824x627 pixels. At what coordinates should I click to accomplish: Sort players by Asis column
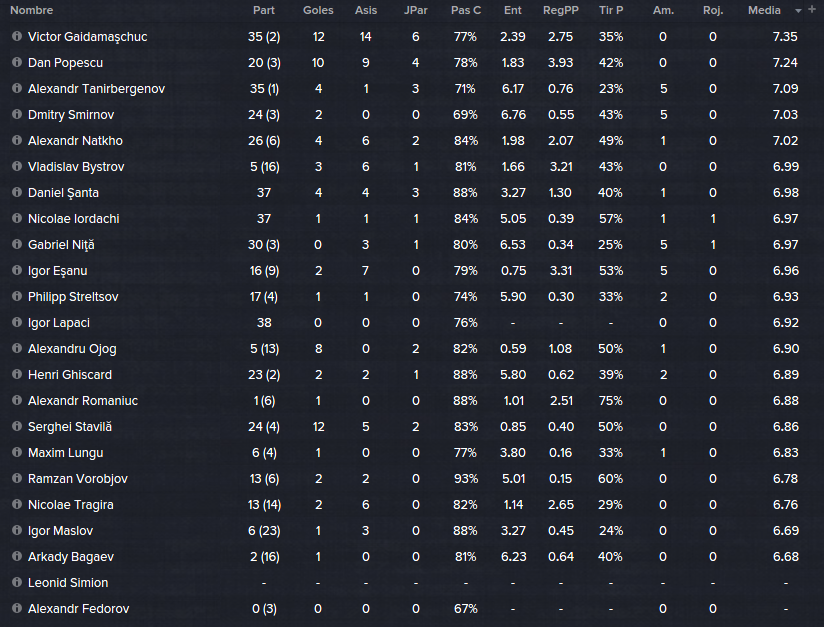[x=366, y=10]
